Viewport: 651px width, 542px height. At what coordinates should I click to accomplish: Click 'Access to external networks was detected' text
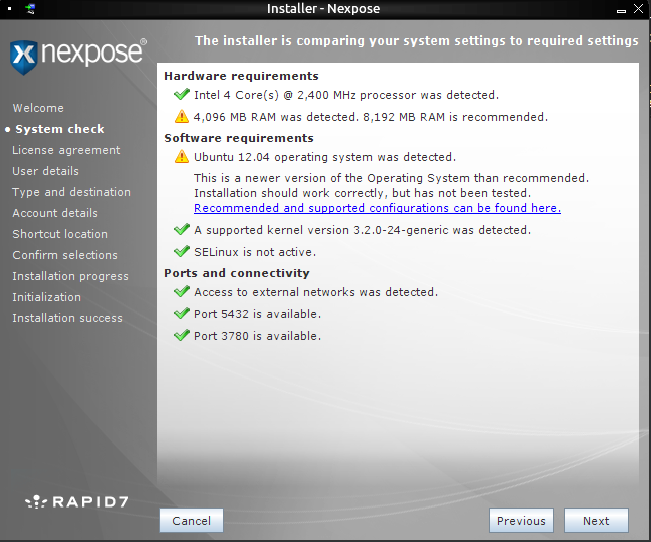click(x=316, y=292)
